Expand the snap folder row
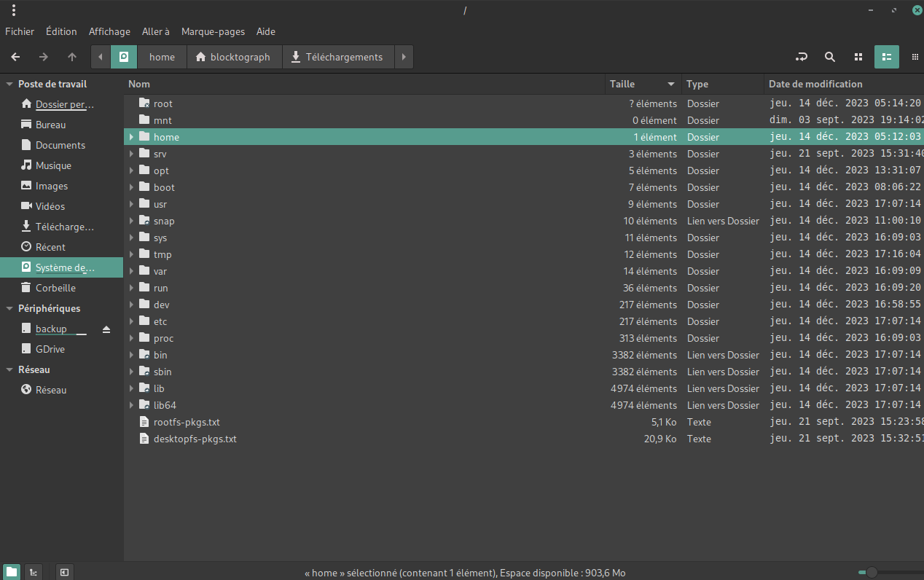This screenshot has width=924, height=580. [132, 221]
